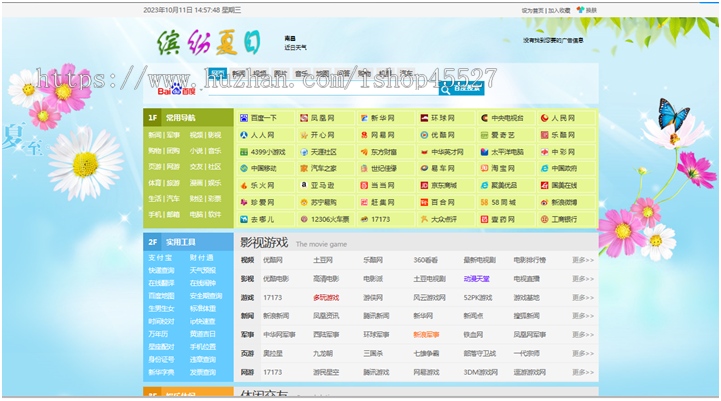The height and width of the screenshot is (401, 721).
Task: Click the 4399小游戏 icon
Action: (x=244, y=152)
